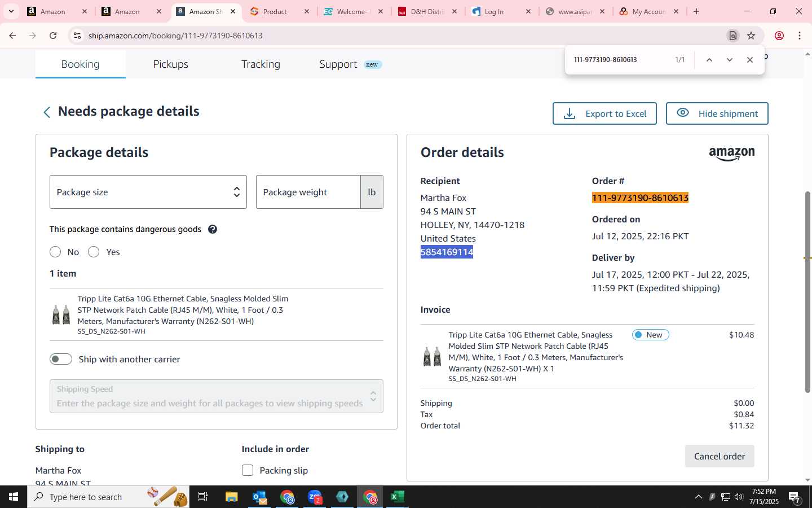Image resolution: width=812 pixels, height=508 pixels.
Task: Select No for dangerous goods
Action: [55, 252]
